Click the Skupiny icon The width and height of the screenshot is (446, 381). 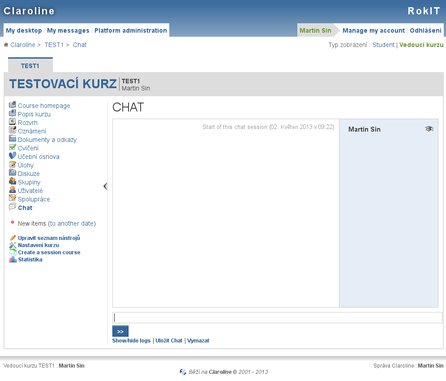point(12,181)
